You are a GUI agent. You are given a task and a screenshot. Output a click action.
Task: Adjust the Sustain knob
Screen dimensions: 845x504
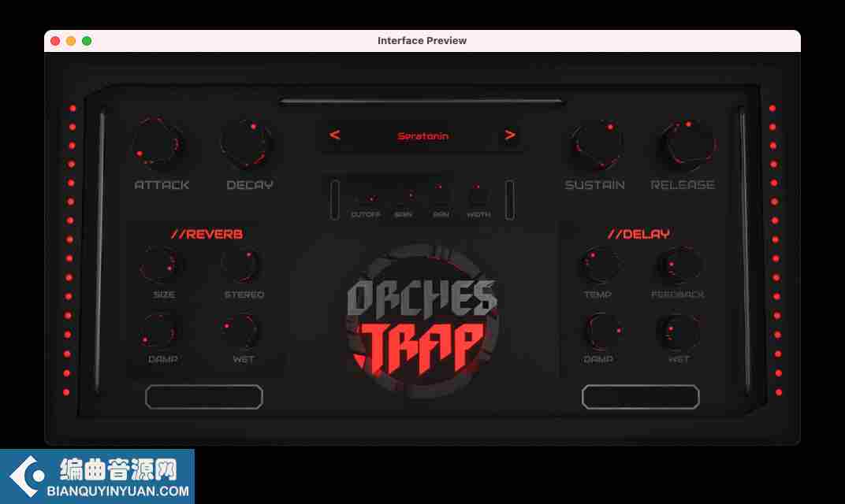pyautogui.click(x=597, y=144)
